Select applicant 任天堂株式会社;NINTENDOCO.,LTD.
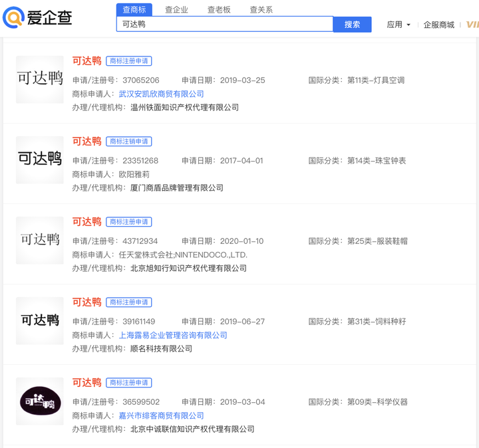Screen dimensions: 479x448 click(183, 255)
